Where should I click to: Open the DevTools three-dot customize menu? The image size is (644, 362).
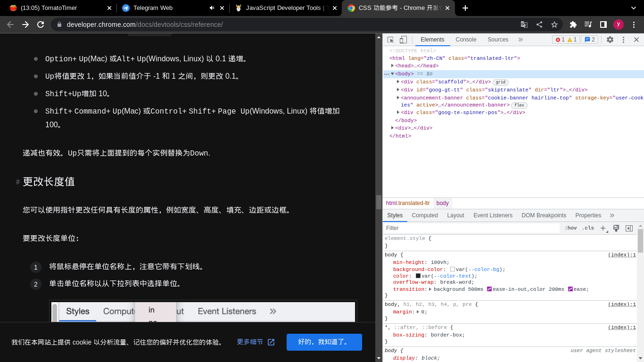pyautogui.click(x=623, y=40)
